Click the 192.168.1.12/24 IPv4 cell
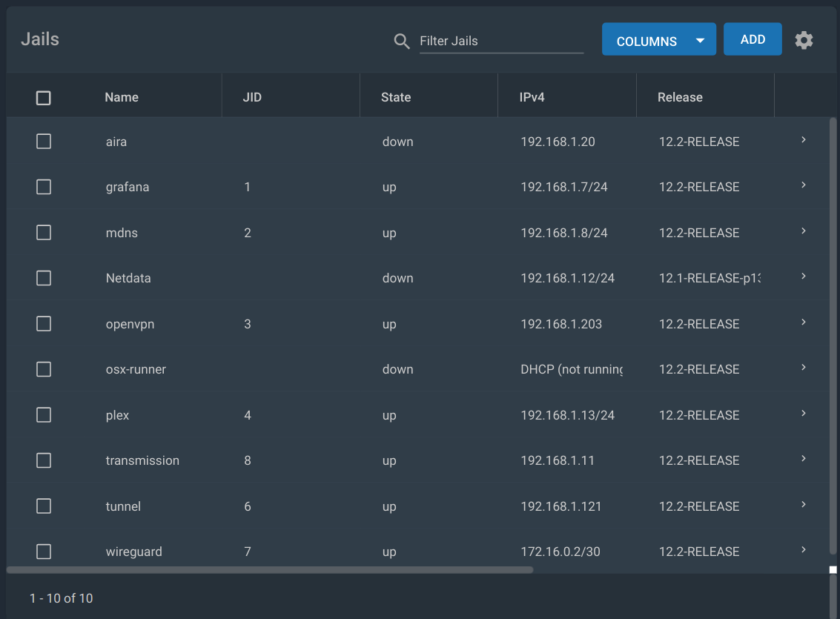 coord(567,279)
